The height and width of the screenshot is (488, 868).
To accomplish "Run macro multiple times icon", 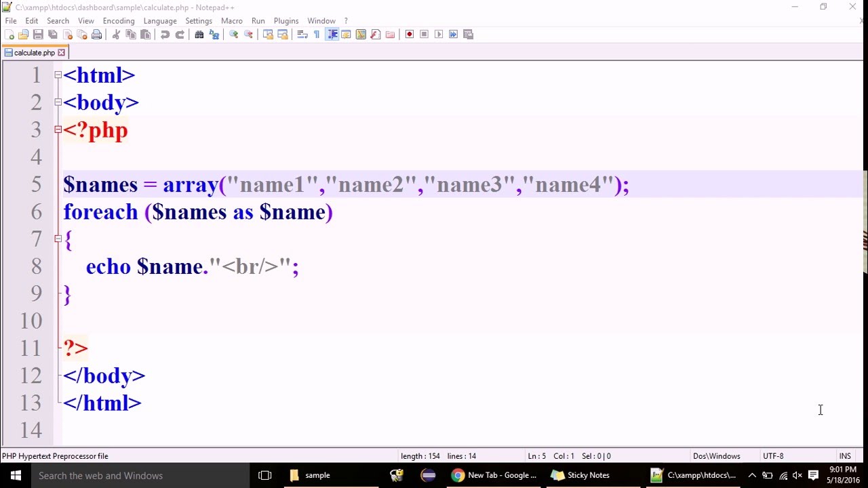I will click(x=454, y=35).
